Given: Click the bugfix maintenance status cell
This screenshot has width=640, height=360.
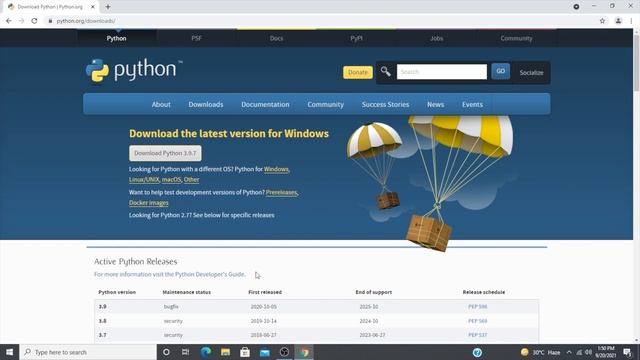Looking at the screenshot, I should (171, 307).
